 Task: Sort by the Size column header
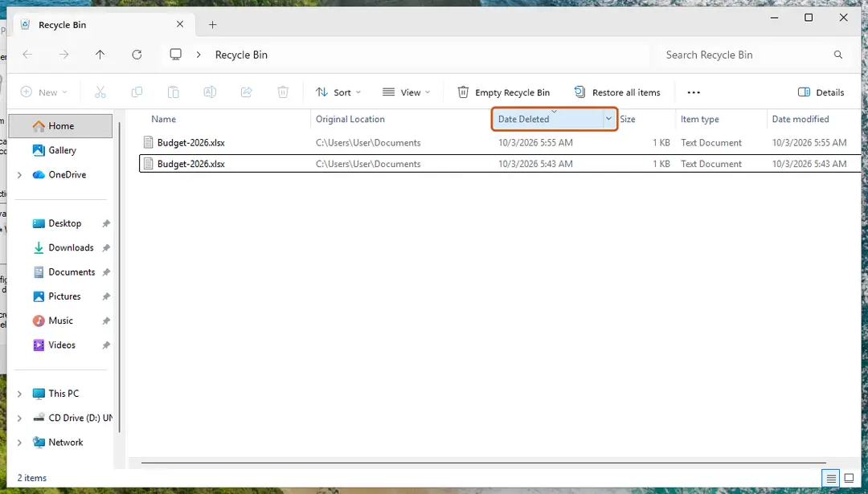click(x=627, y=119)
